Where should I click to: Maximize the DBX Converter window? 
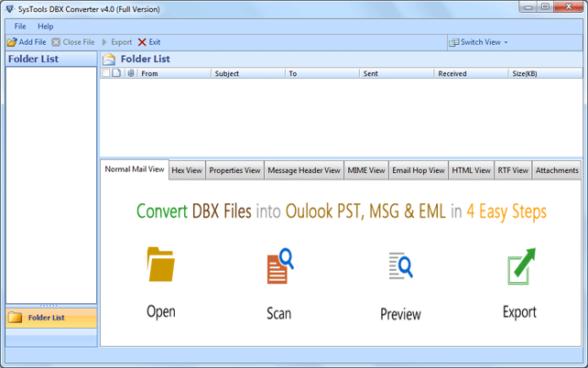[545, 6]
